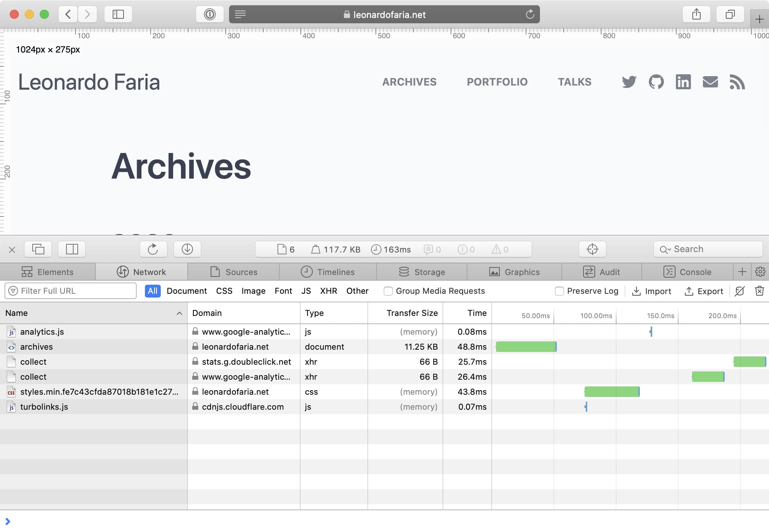Switch to the Network tab
Screen dimensions: 769x532
coord(142,272)
